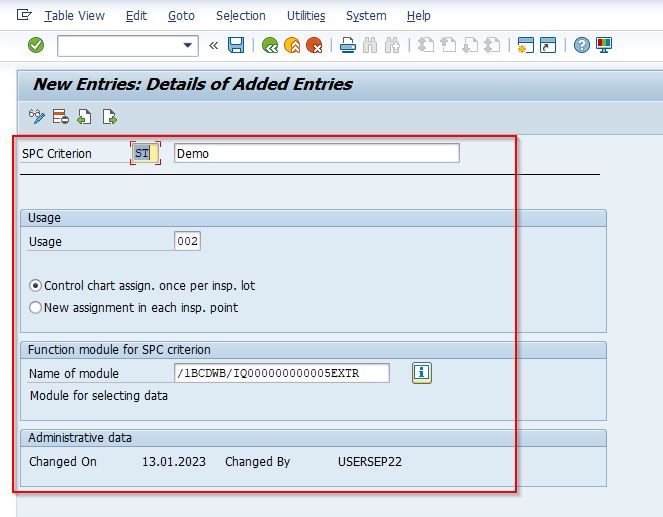
Task: Click the Next Entry icon
Action: (x=110, y=117)
